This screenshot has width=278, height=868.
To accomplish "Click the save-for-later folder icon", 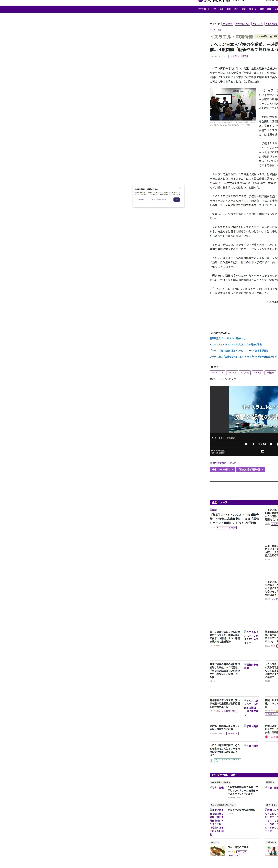I will pyautogui.click(x=211, y=463).
